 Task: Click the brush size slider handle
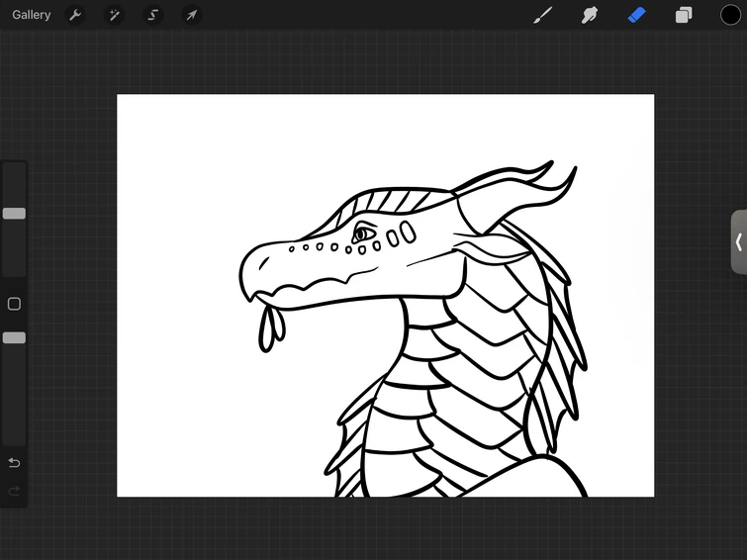(14, 214)
